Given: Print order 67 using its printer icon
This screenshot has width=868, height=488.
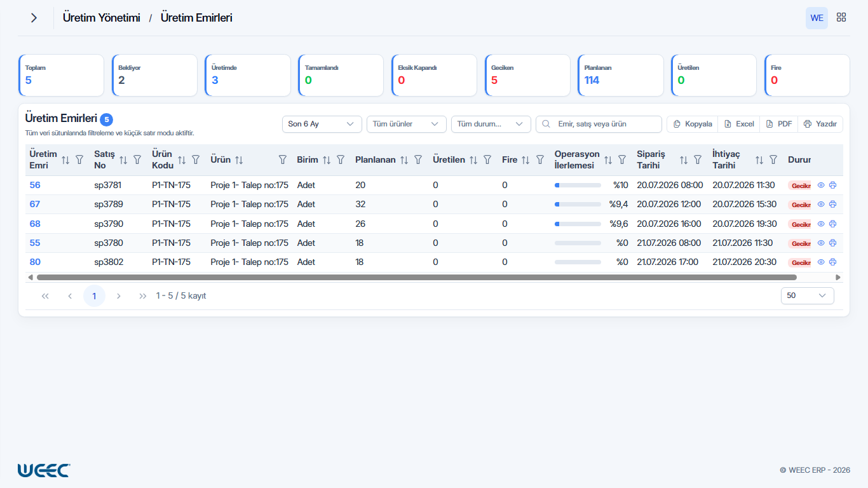Looking at the screenshot, I should point(833,205).
